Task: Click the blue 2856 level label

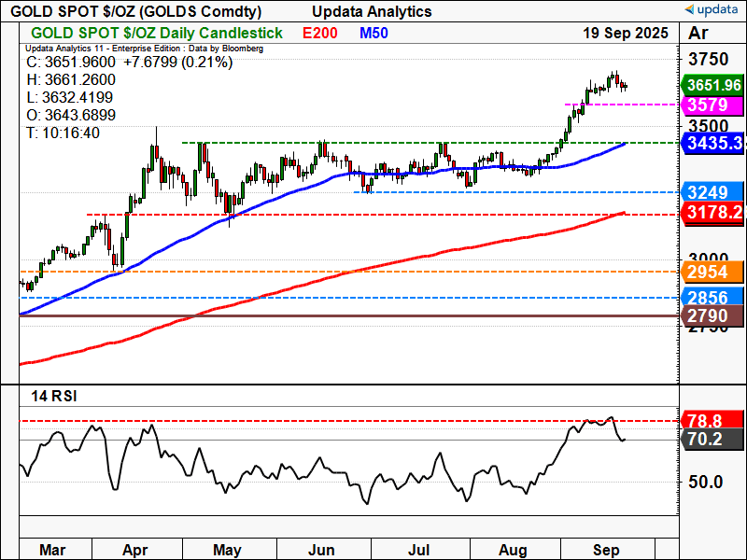Action: click(712, 298)
